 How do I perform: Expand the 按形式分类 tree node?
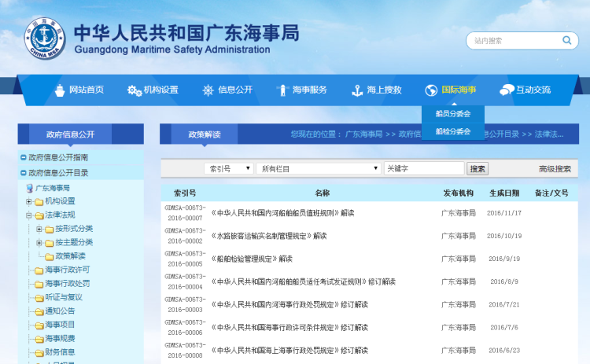click(x=39, y=229)
